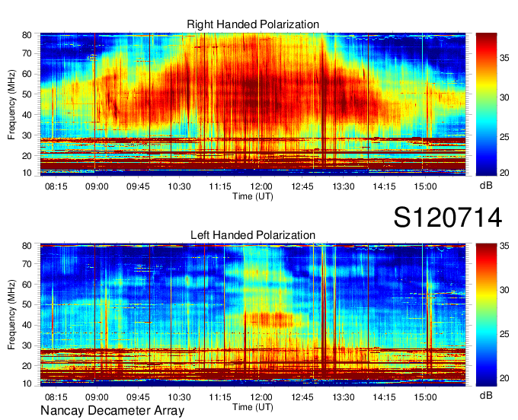This screenshot has height=420, width=518.
Task: Click the right-handed spectrogram plot
Action: (x=253, y=104)
